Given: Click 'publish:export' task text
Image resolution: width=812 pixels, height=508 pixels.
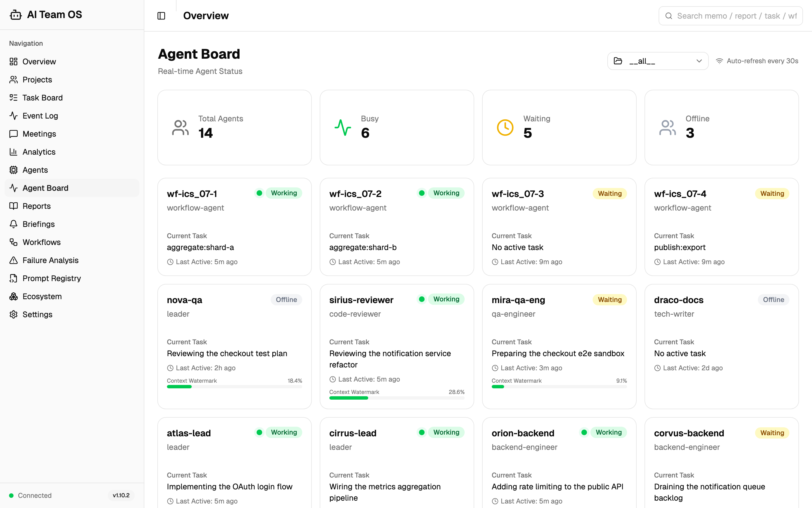Looking at the screenshot, I should [x=679, y=247].
